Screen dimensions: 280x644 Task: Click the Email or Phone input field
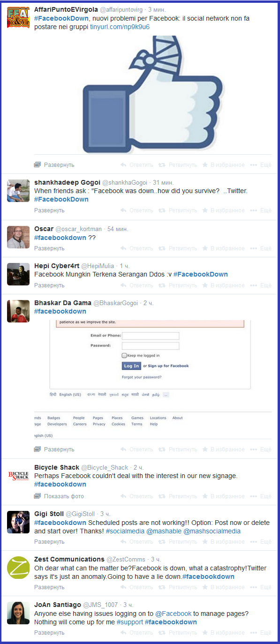(x=151, y=336)
